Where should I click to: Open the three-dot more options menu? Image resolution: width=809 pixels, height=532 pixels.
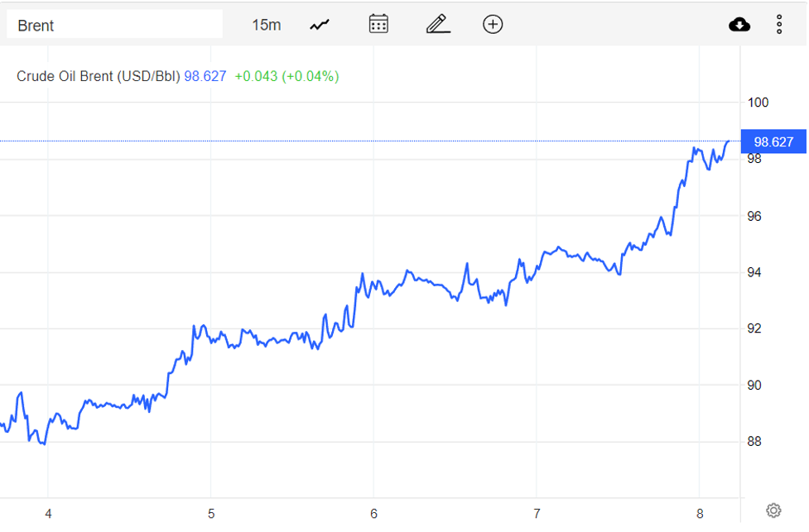(x=779, y=25)
